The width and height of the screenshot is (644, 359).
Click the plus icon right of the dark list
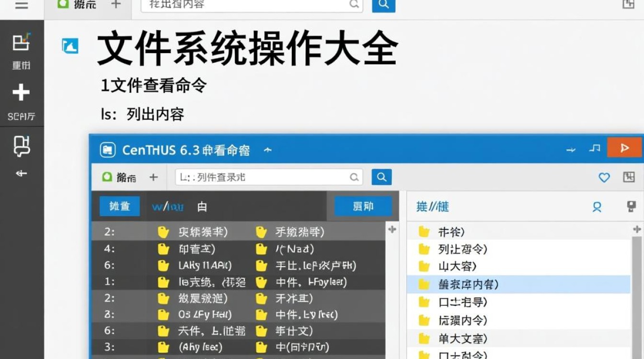point(392,229)
